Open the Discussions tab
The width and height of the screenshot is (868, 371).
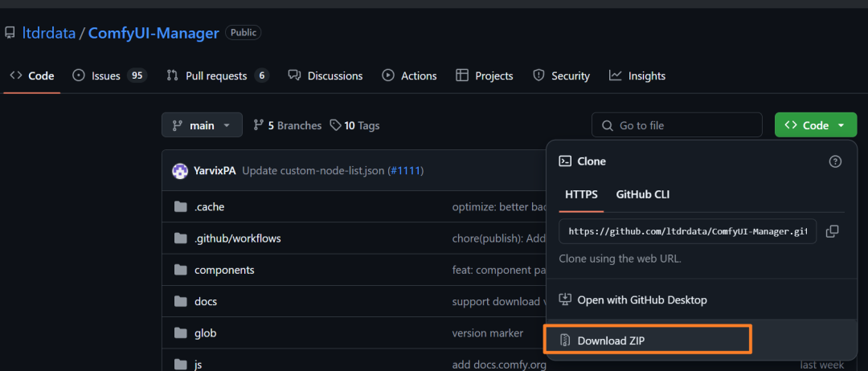click(325, 75)
